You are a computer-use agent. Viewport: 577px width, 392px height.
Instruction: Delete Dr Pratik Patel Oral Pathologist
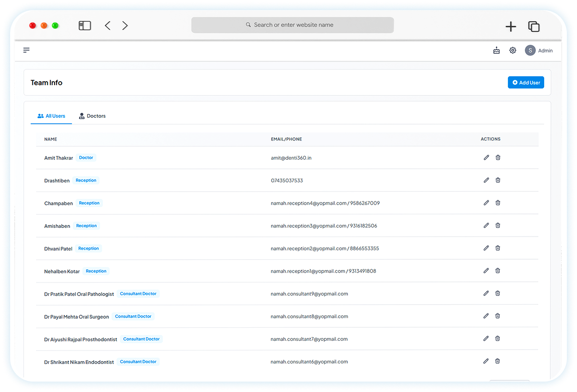[498, 294]
